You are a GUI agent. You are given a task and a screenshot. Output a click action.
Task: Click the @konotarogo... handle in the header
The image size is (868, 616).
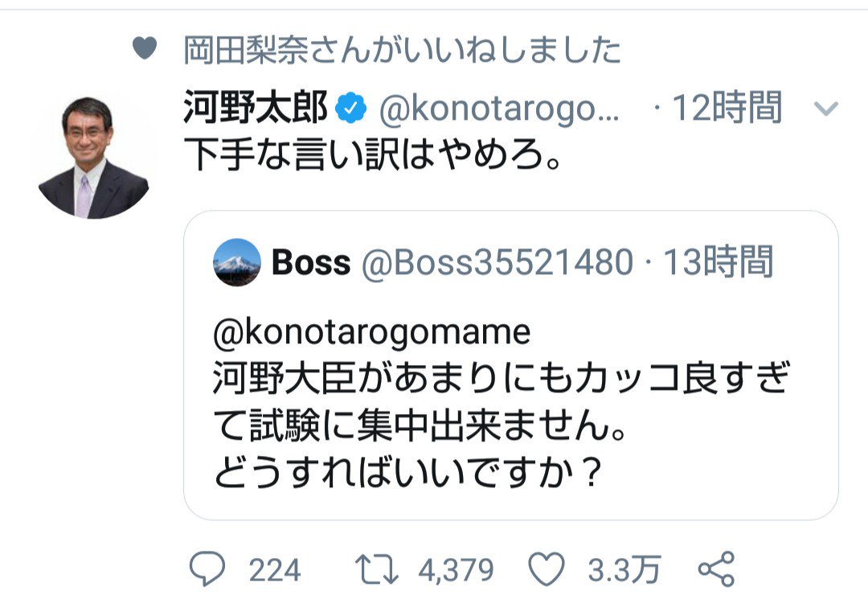(498, 108)
